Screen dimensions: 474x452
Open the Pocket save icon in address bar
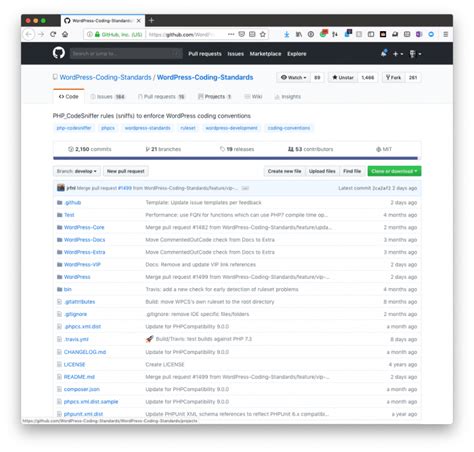(x=242, y=34)
